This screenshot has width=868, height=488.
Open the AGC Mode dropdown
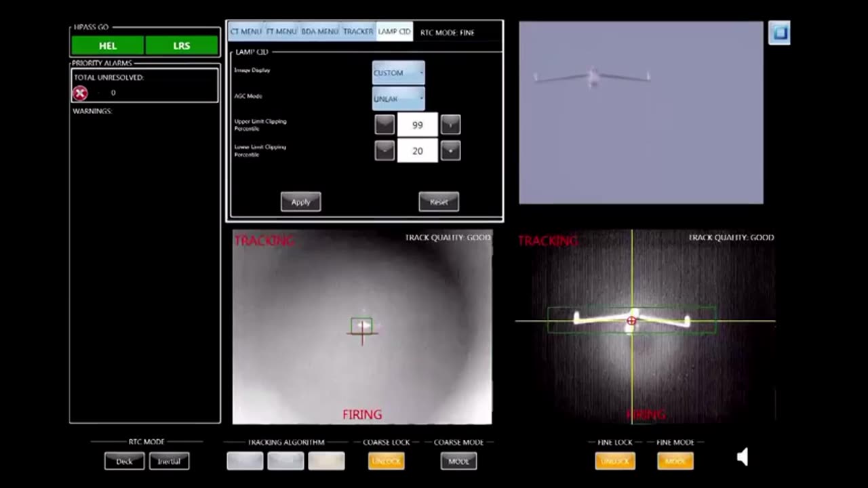coord(398,98)
